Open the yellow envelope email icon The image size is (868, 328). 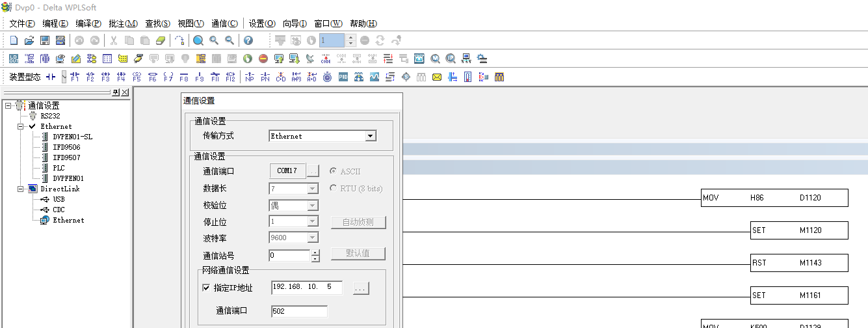pos(437,77)
